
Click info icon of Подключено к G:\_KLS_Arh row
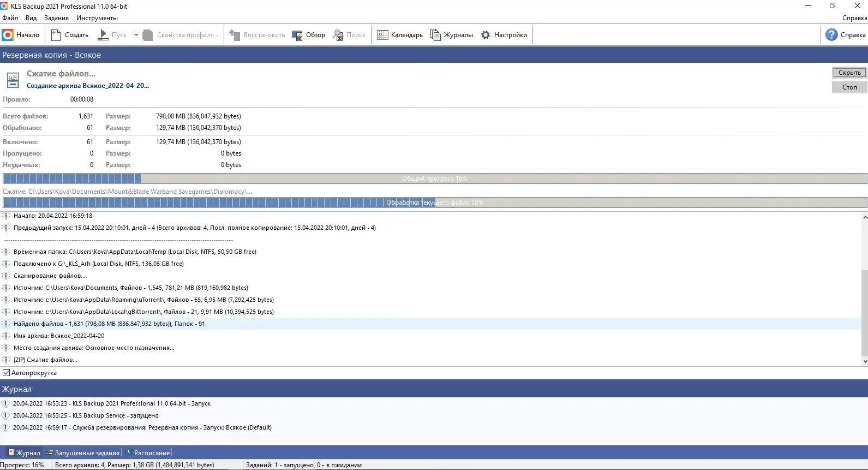6,264
